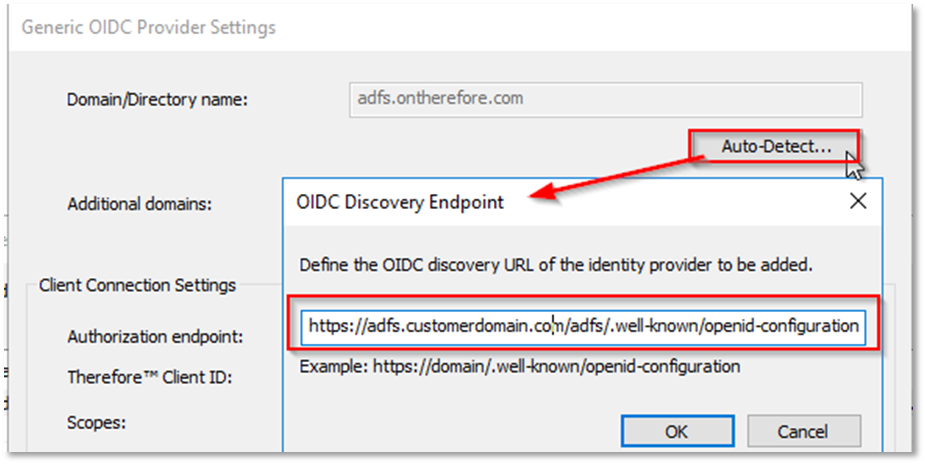Click the Auto-Detect button
The height and width of the screenshot is (464, 925).
pyautogui.click(x=775, y=147)
